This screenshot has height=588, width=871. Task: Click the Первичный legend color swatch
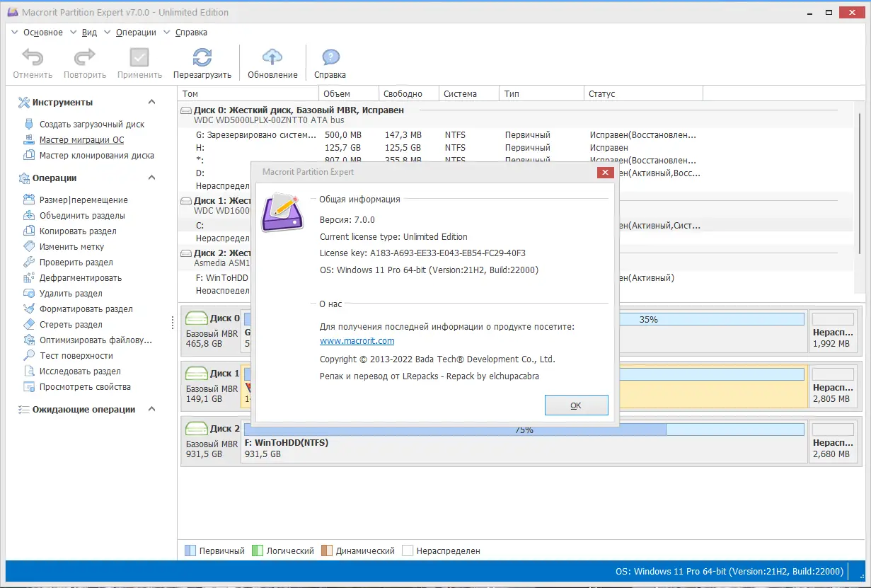190,550
